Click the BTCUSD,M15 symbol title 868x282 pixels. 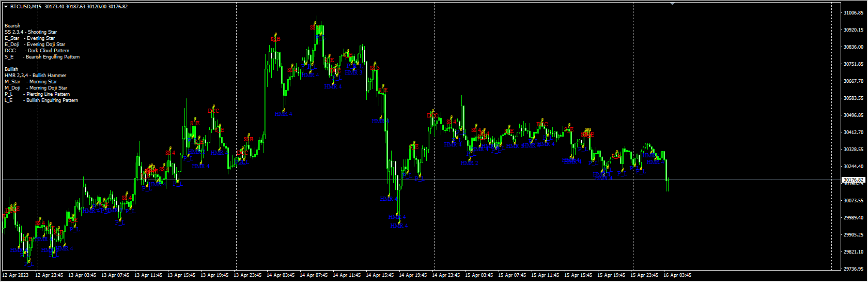tap(26, 7)
